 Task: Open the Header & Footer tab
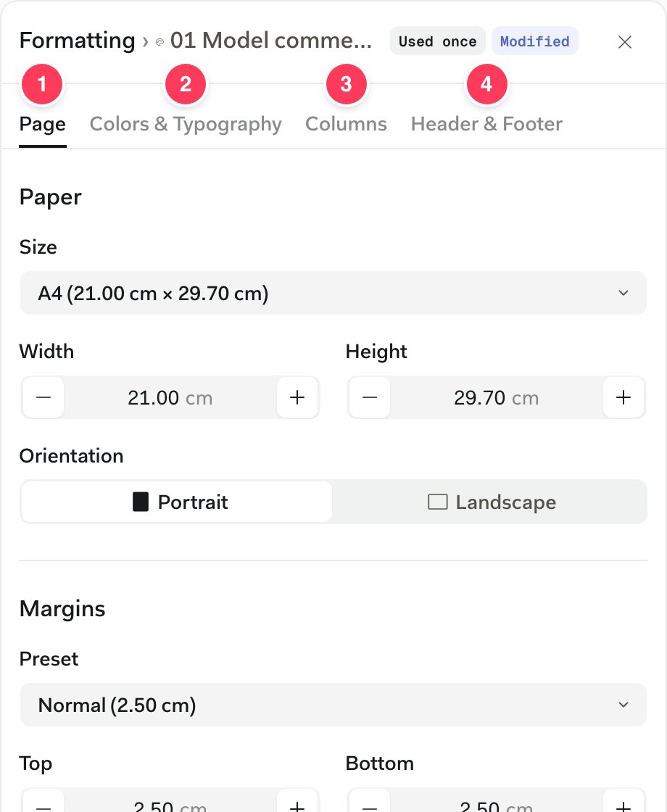click(486, 124)
